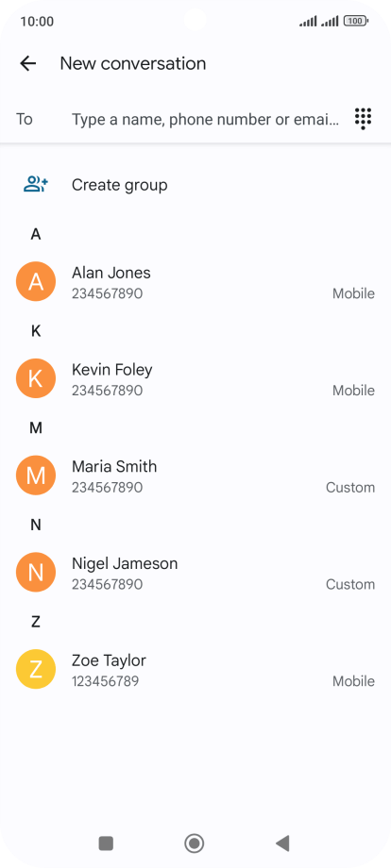391x868 pixels.
Task: Tap Zoe Taylor's yellow Z avatar
Action: [x=36, y=669]
